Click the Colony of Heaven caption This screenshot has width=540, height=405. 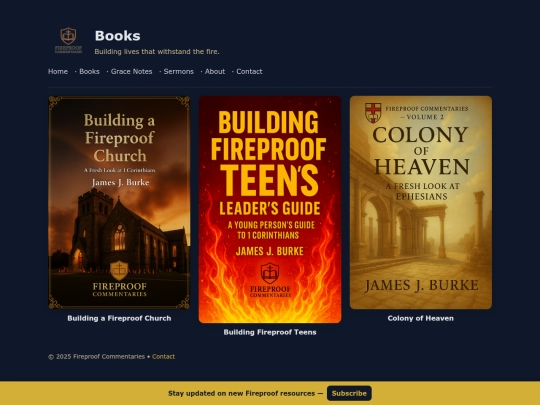[420, 319]
